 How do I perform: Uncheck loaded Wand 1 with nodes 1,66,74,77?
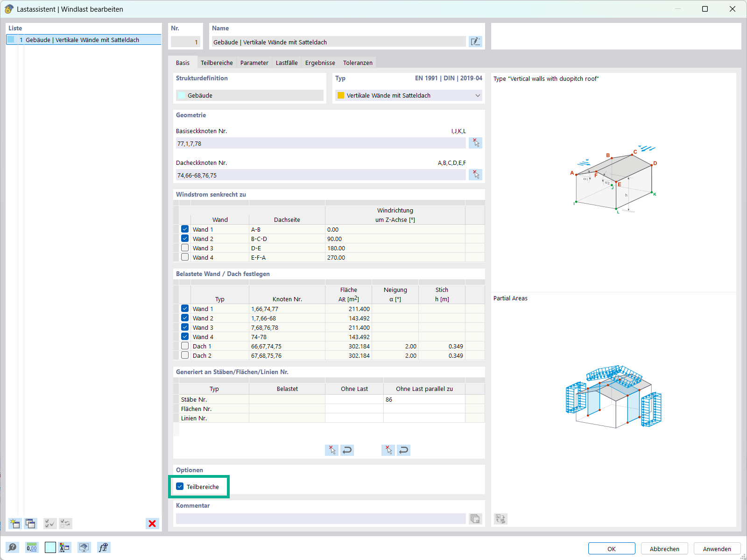pos(185,309)
